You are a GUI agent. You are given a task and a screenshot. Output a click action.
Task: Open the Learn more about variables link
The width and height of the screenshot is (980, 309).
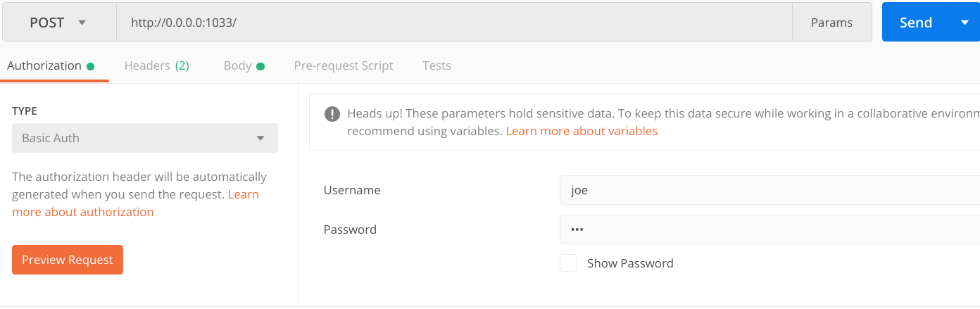(582, 131)
